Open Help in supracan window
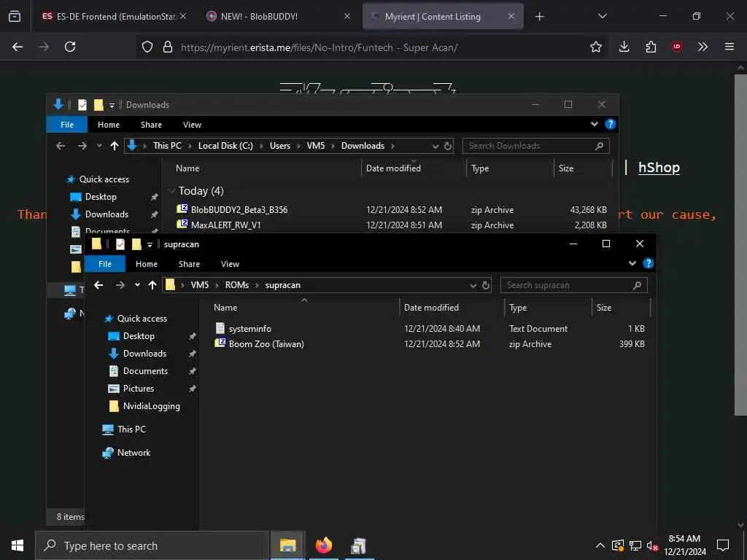The image size is (747, 560). coord(648,263)
